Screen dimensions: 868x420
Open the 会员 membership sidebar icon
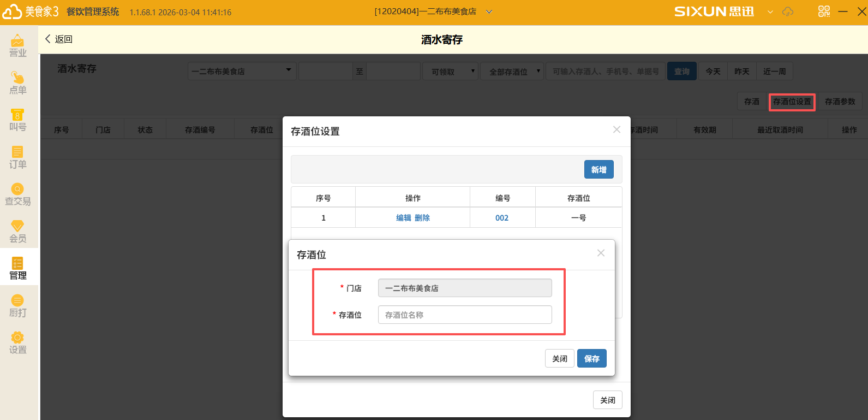(x=18, y=232)
